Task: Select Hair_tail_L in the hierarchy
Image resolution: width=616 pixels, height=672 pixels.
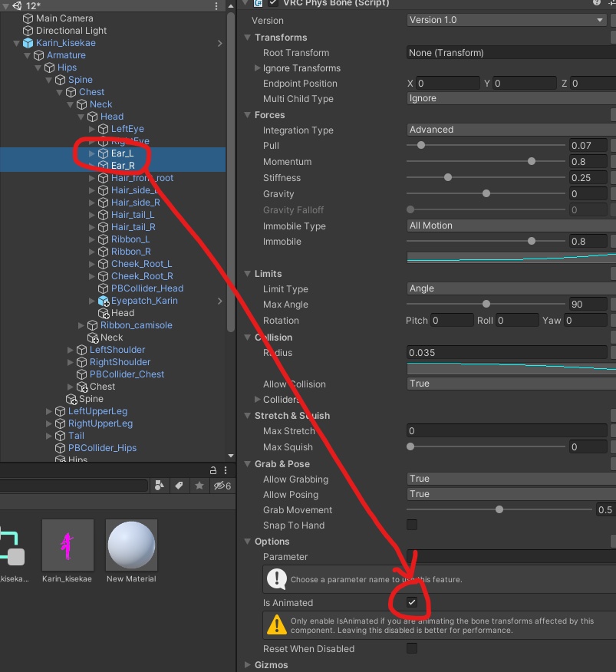Action: [x=133, y=215]
